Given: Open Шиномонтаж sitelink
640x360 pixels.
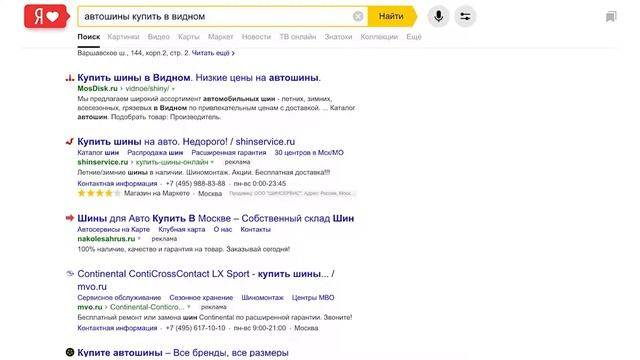Looking at the screenshot, I should click(x=262, y=298).
